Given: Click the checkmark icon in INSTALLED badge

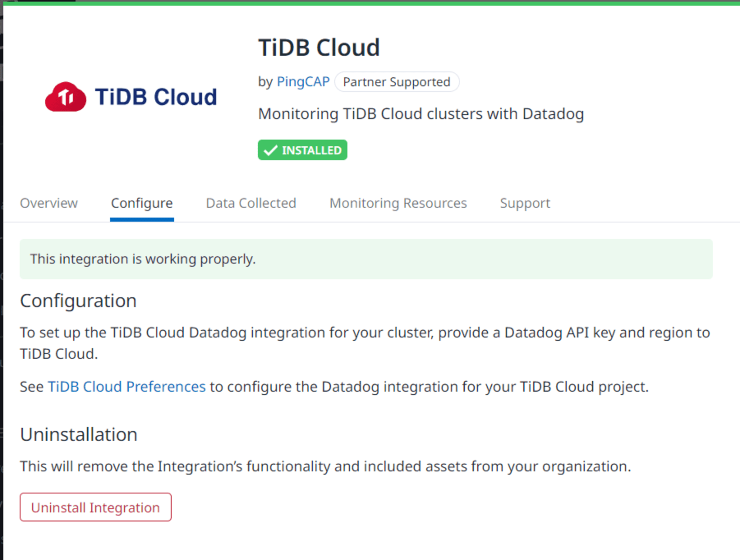Looking at the screenshot, I should tap(270, 150).
